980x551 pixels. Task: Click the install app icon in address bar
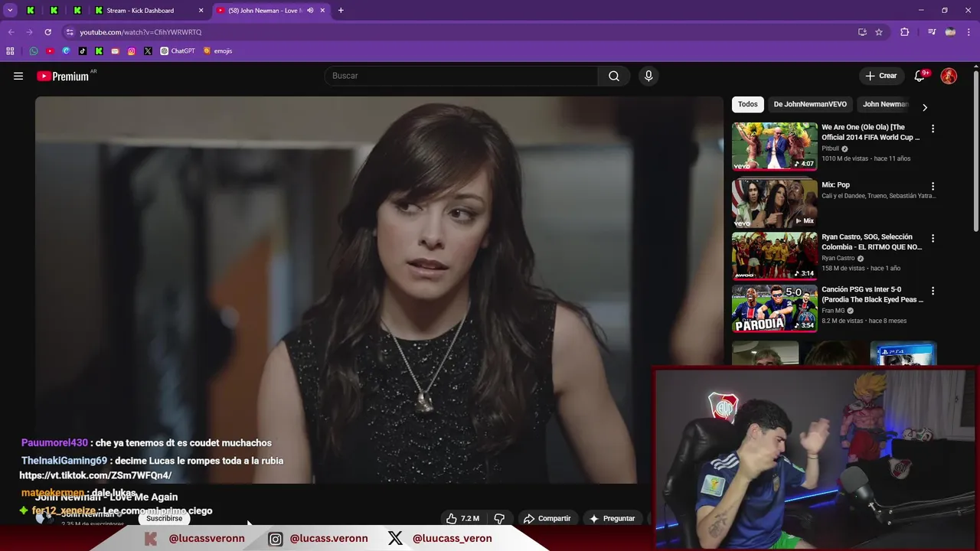(862, 32)
